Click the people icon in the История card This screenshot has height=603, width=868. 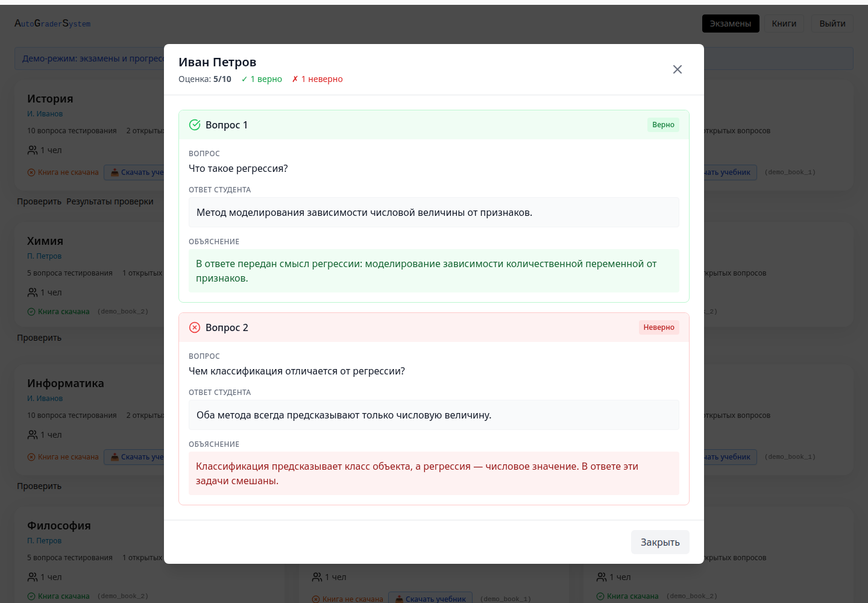tap(33, 150)
